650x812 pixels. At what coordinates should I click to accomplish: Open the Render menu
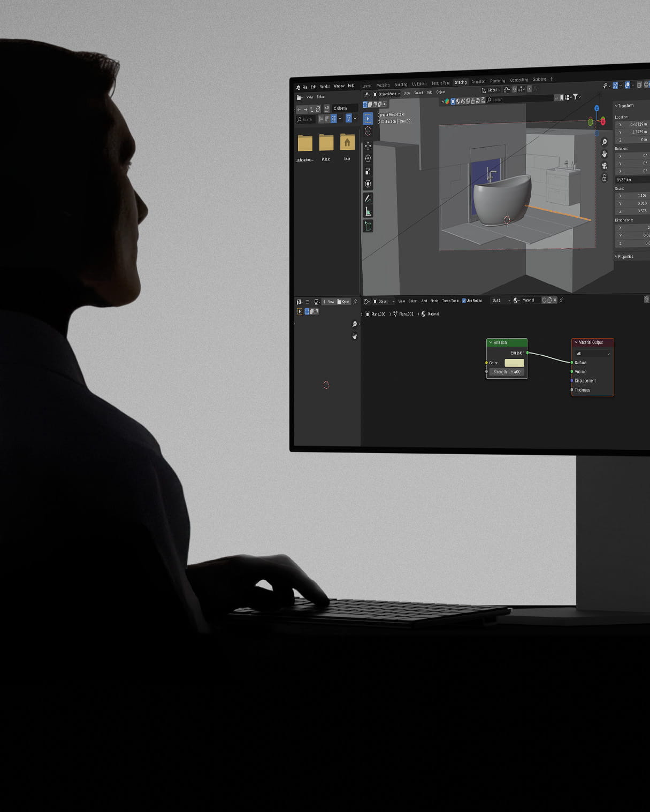coord(324,87)
